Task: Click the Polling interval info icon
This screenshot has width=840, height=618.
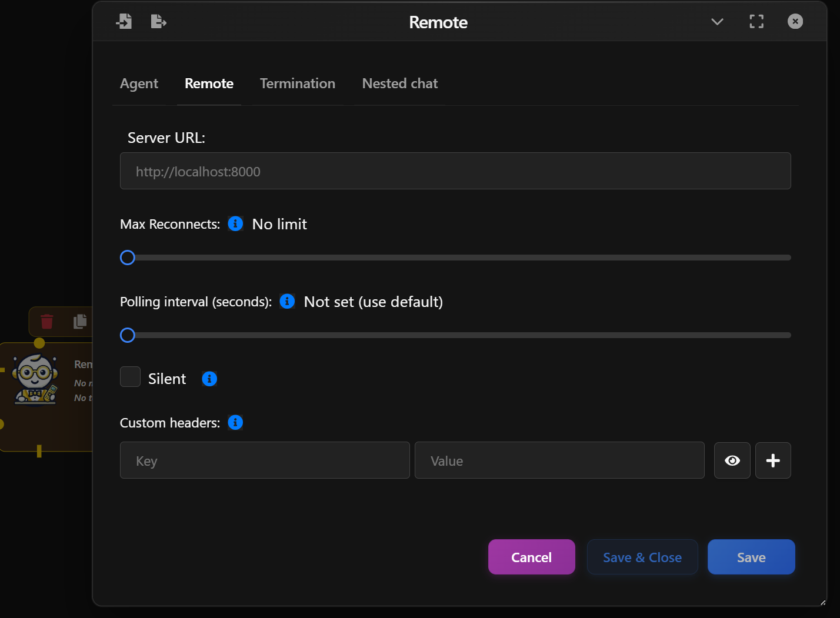Action: 286,301
